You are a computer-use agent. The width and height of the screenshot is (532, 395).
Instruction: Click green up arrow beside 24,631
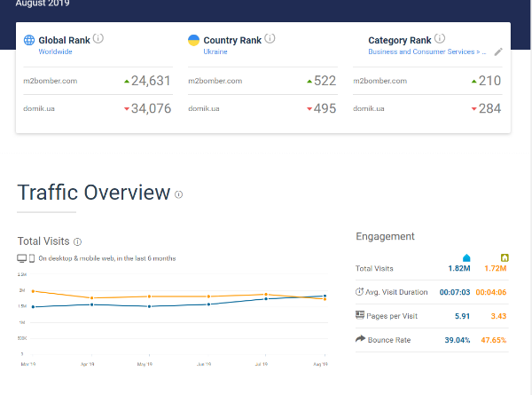127,81
